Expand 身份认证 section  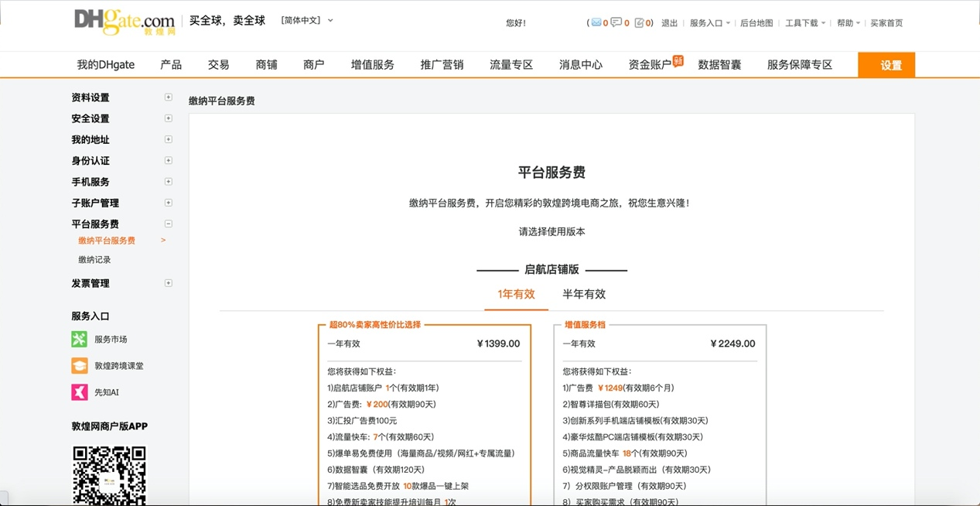(169, 160)
